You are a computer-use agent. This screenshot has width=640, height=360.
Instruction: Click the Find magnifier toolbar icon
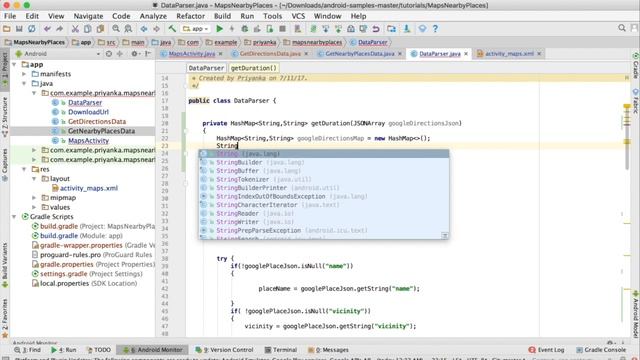pos(116,29)
